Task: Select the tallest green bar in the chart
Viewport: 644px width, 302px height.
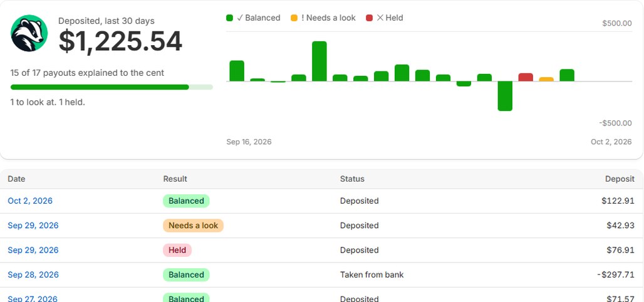Action: [319, 61]
